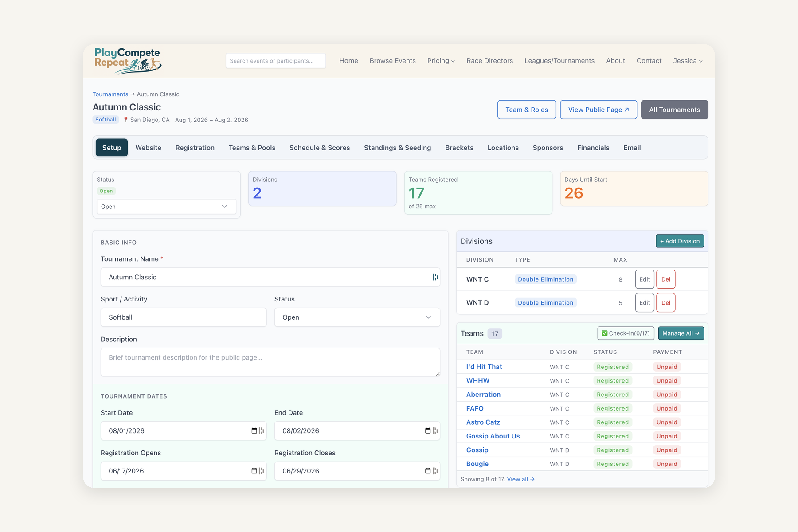The image size is (798, 532).
Task: Go to Home in the navbar
Action: pyautogui.click(x=349, y=61)
